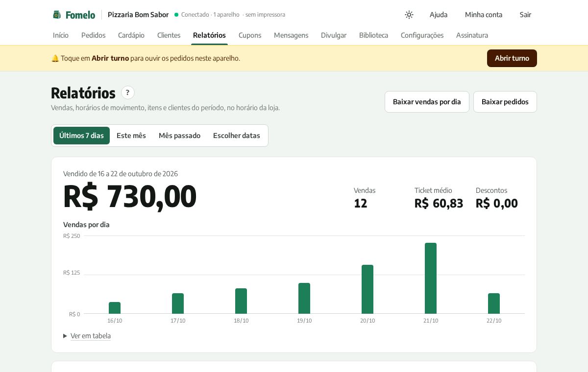Click the sales bar for 22/10

point(494,303)
